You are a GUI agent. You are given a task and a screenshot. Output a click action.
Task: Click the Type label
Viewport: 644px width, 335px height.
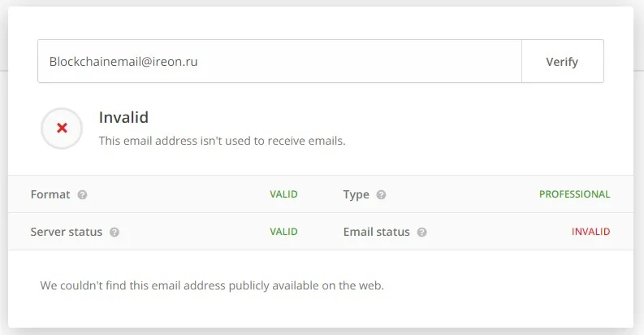point(356,195)
